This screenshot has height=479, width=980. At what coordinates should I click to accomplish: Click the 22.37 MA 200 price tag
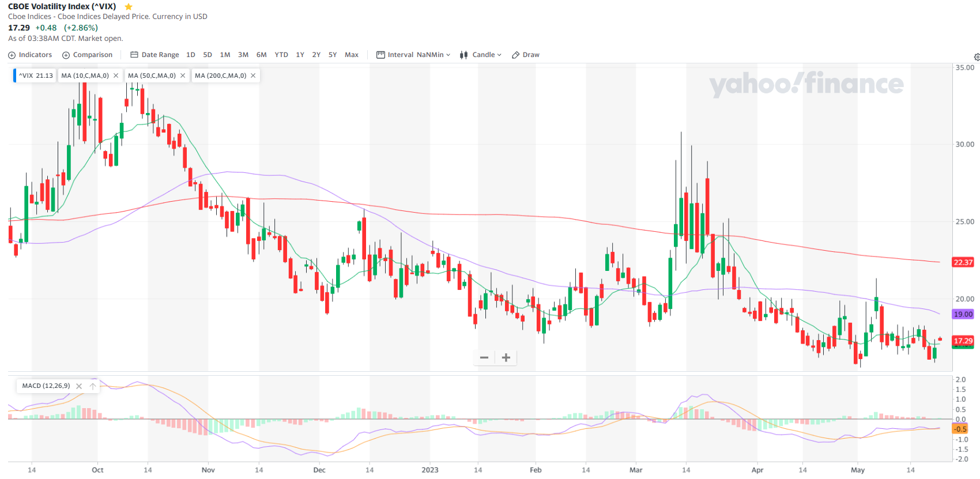pyautogui.click(x=963, y=262)
